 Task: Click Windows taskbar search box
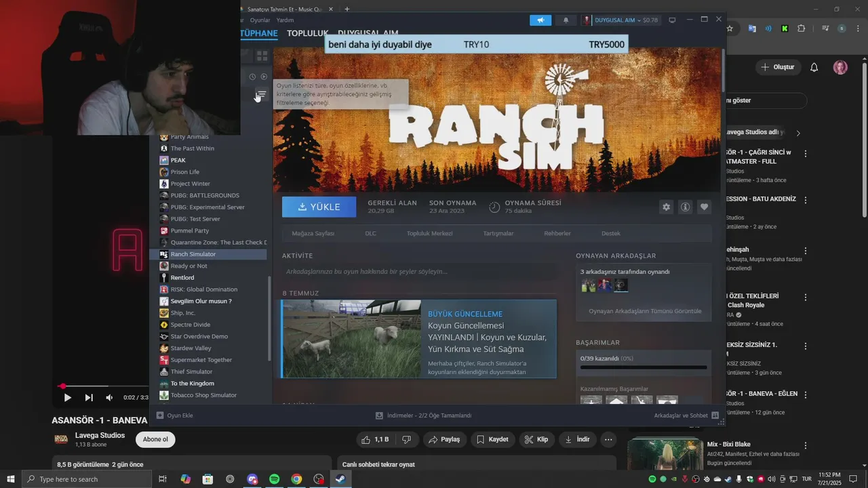pos(86,479)
